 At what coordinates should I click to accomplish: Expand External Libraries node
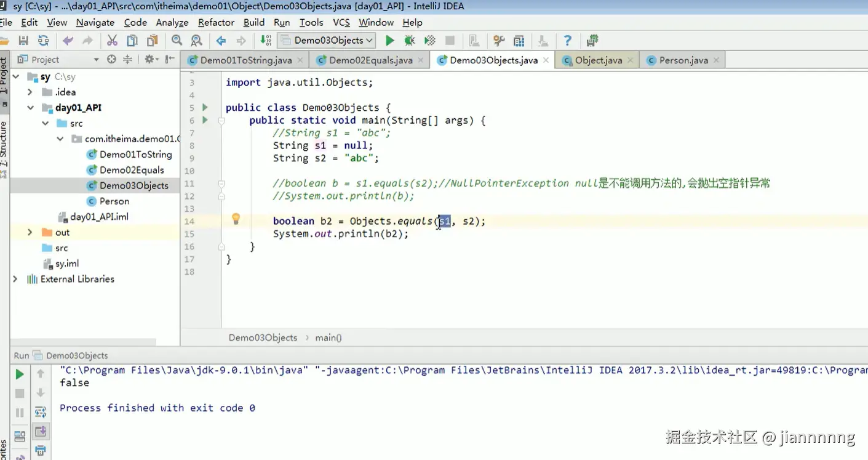point(15,279)
